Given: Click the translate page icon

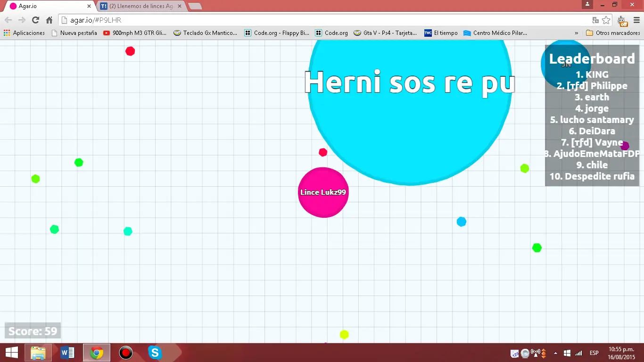Looking at the screenshot, I should [595, 20].
